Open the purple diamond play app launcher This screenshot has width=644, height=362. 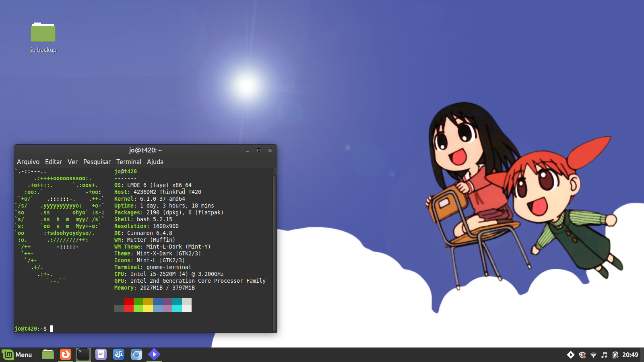pyautogui.click(x=154, y=354)
